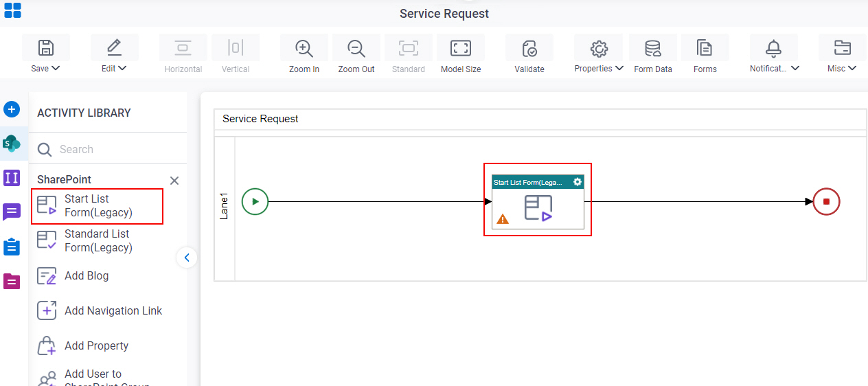
Task: Click the orange warning icon on the activity
Action: pos(503,219)
